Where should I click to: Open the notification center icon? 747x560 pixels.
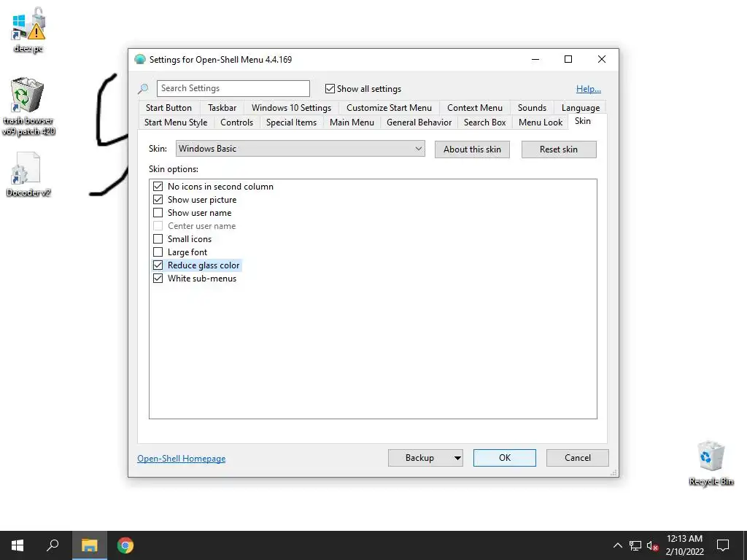click(x=723, y=545)
